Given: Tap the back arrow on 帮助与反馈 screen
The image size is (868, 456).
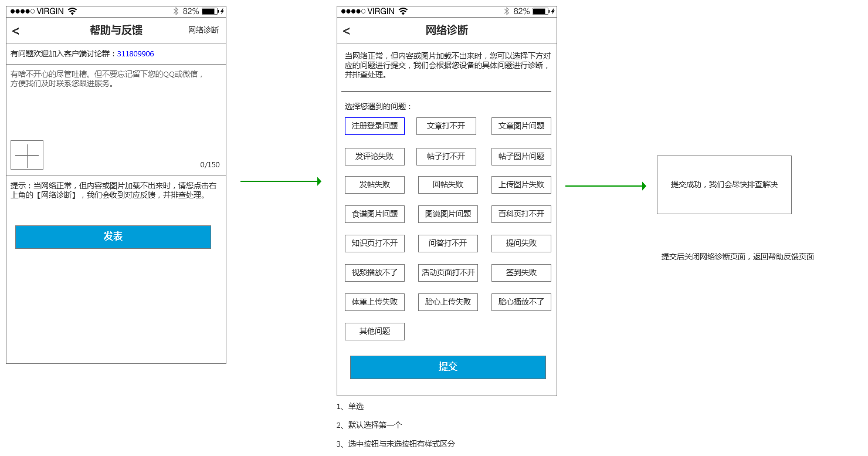Looking at the screenshot, I should tap(16, 31).
